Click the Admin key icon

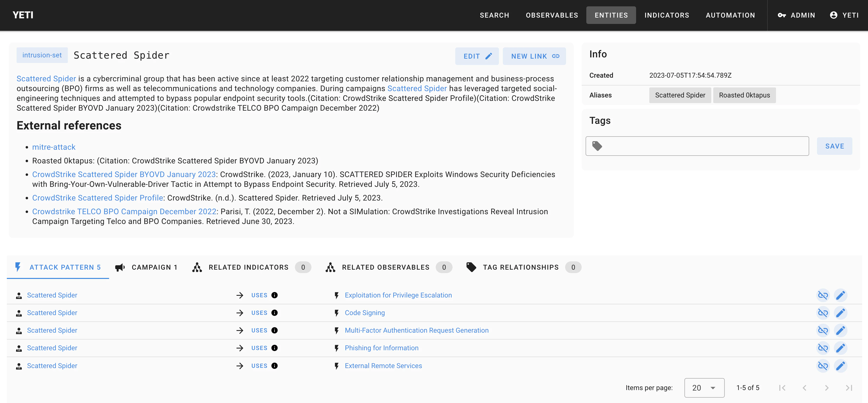782,15
